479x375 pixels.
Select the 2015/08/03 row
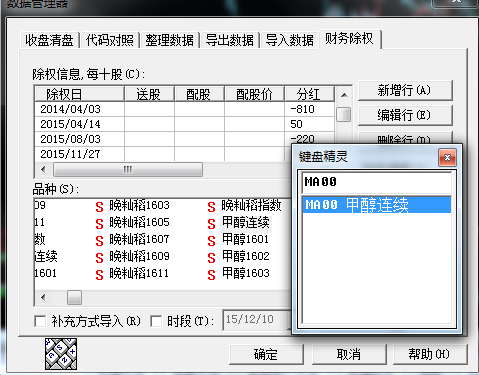coord(184,139)
